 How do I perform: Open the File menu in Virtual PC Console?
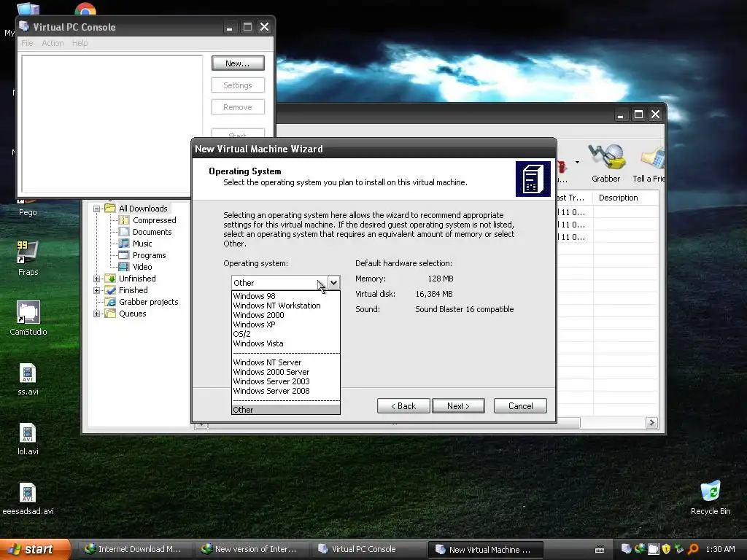(27, 43)
